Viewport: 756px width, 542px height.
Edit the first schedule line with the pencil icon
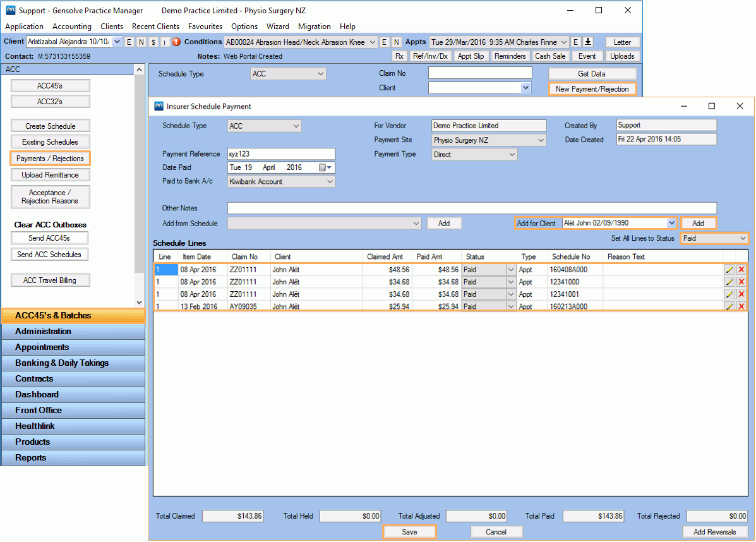729,269
